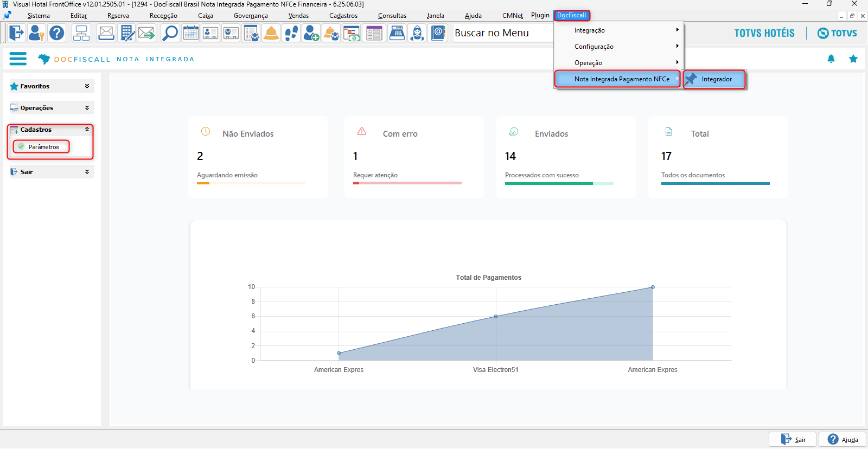
Task: Open the Ajuda menu in menu bar
Action: [x=473, y=16]
